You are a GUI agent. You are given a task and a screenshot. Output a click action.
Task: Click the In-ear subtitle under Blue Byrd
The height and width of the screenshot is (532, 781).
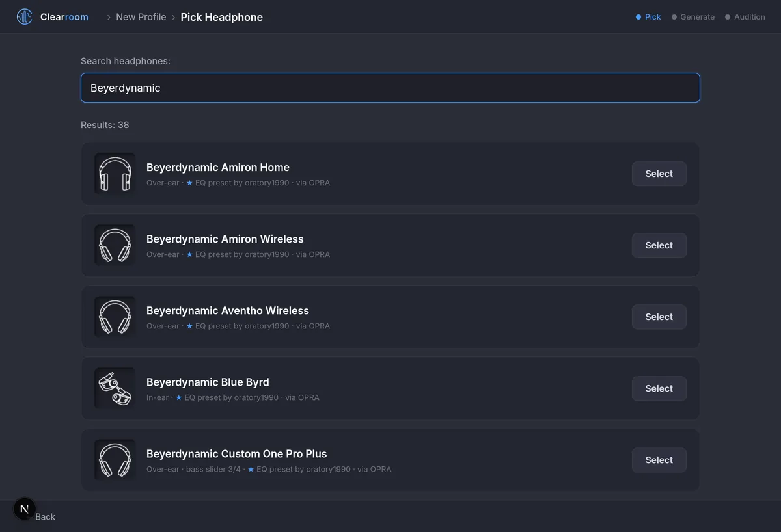158,397
